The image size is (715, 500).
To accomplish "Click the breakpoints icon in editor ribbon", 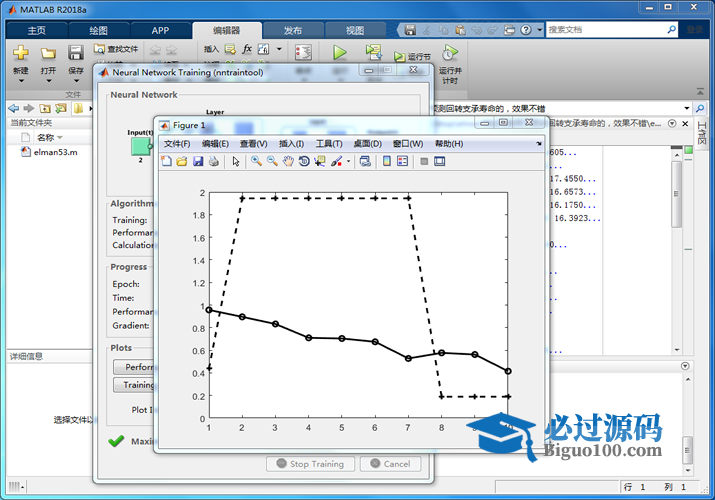I will (303, 52).
